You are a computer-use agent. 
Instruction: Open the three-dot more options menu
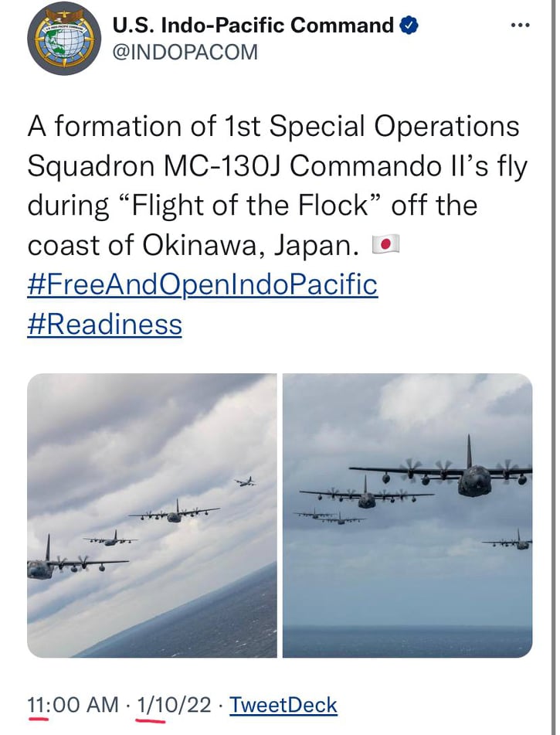(521, 26)
